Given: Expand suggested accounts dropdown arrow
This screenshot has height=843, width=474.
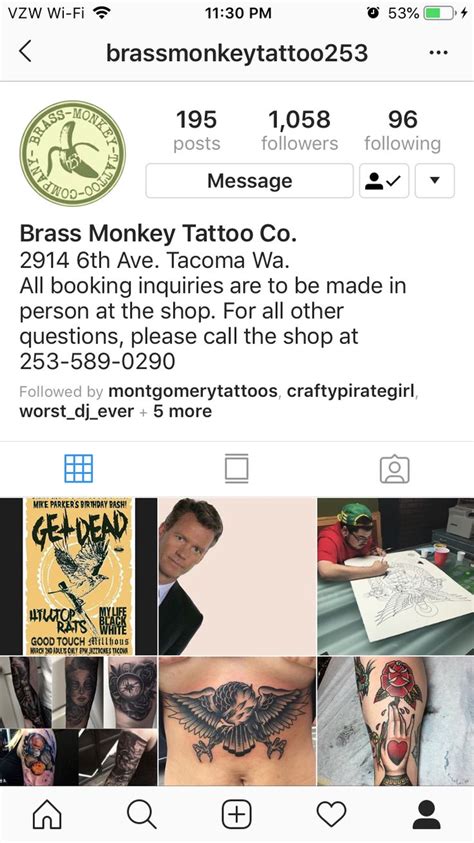Looking at the screenshot, I should [x=435, y=181].
